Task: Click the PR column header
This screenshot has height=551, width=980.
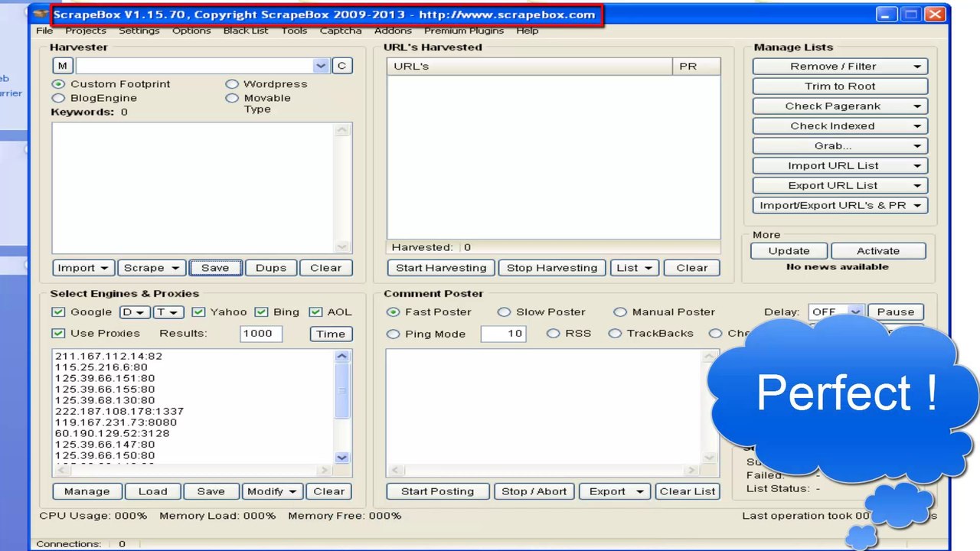Action: click(x=696, y=67)
